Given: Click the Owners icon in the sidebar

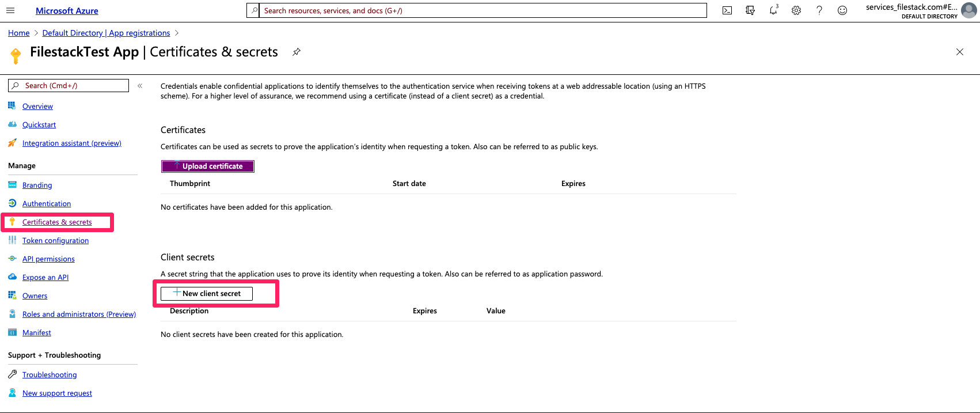Looking at the screenshot, I should click(12, 295).
